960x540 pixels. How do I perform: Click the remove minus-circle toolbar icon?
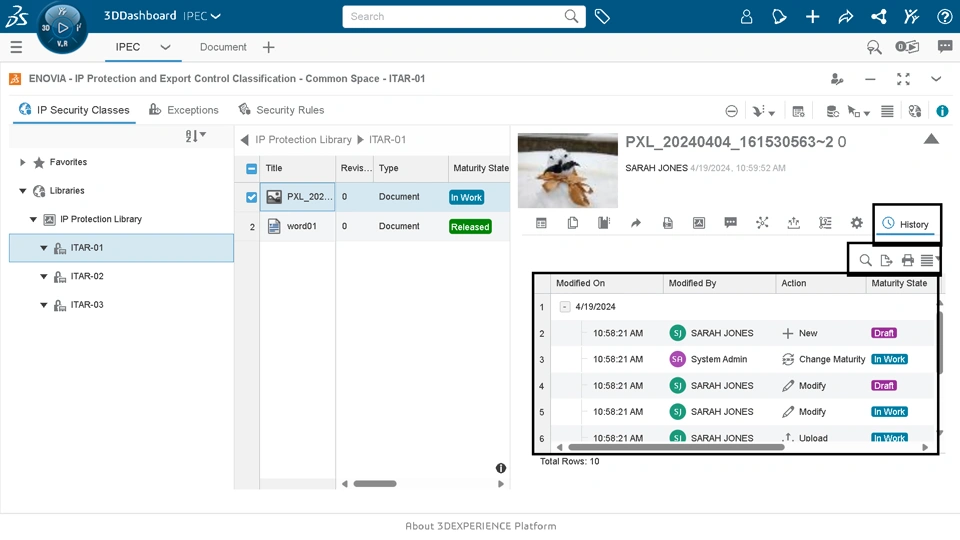pyautogui.click(x=731, y=111)
